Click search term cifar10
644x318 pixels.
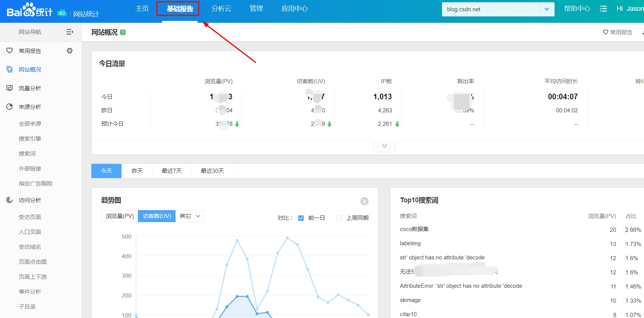pos(408,314)
